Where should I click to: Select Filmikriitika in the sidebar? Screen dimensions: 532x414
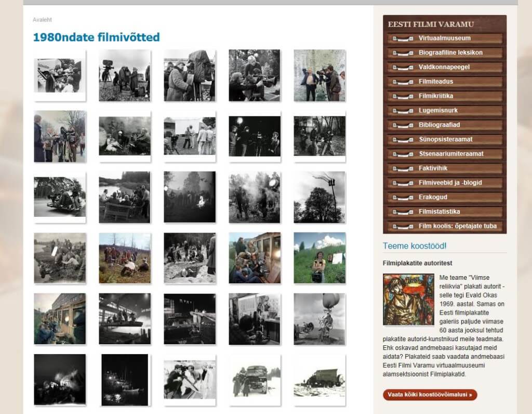click(445, 96)
